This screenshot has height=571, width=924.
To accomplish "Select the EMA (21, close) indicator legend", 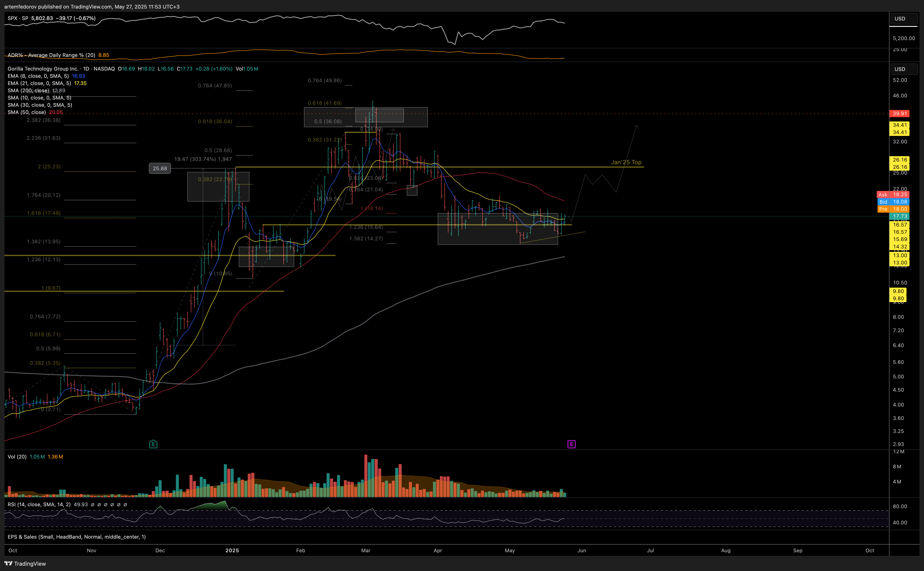I will pos(39,83).
